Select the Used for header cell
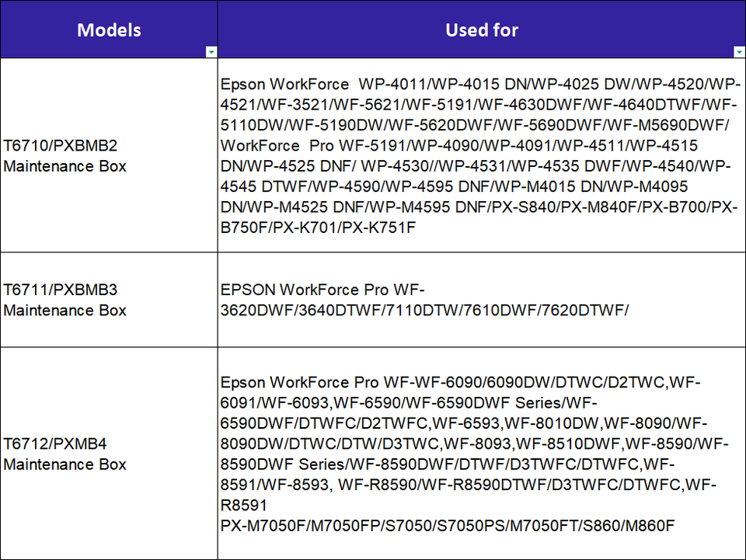This screenshot has width=746, height=560. coord(482,30)
